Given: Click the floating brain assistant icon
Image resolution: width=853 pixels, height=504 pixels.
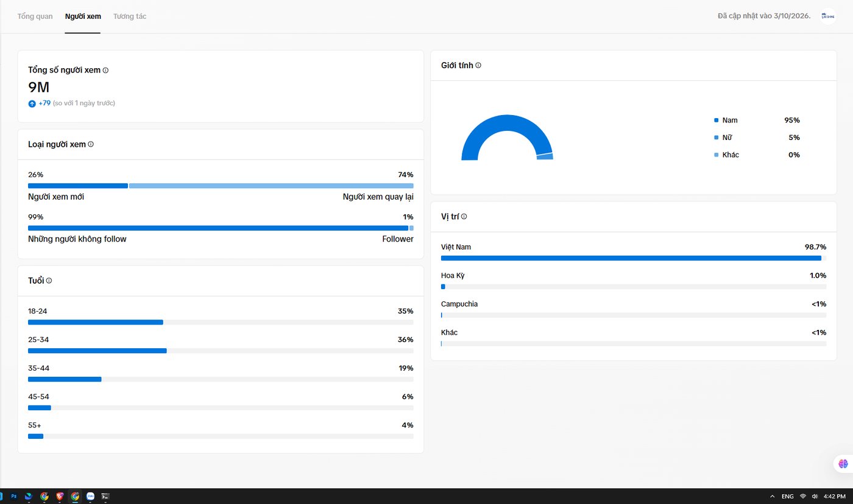Looking at the screenshot, I should click(843, 464).
